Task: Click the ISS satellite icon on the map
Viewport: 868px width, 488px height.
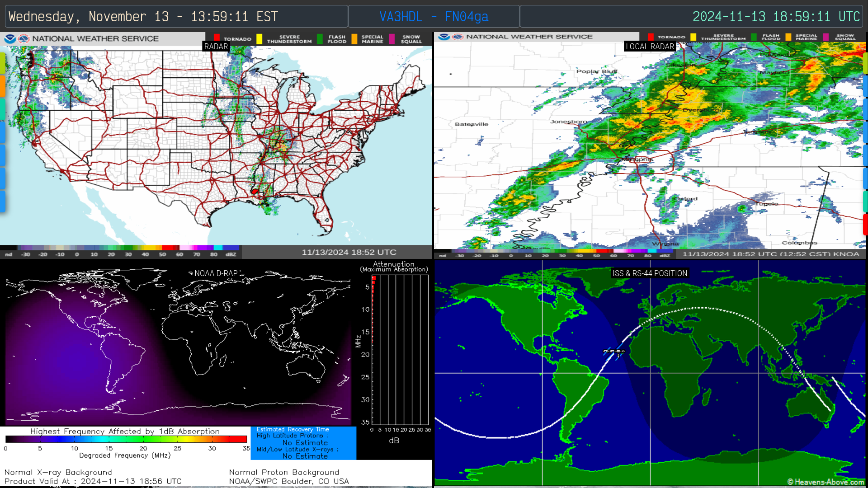Action: tap(614, 352)
